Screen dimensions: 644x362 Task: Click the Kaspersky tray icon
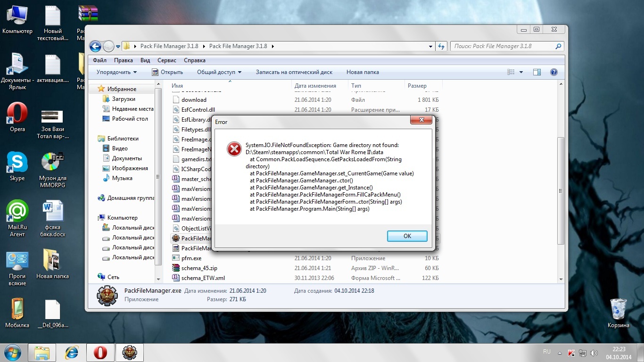pos(571,353)
